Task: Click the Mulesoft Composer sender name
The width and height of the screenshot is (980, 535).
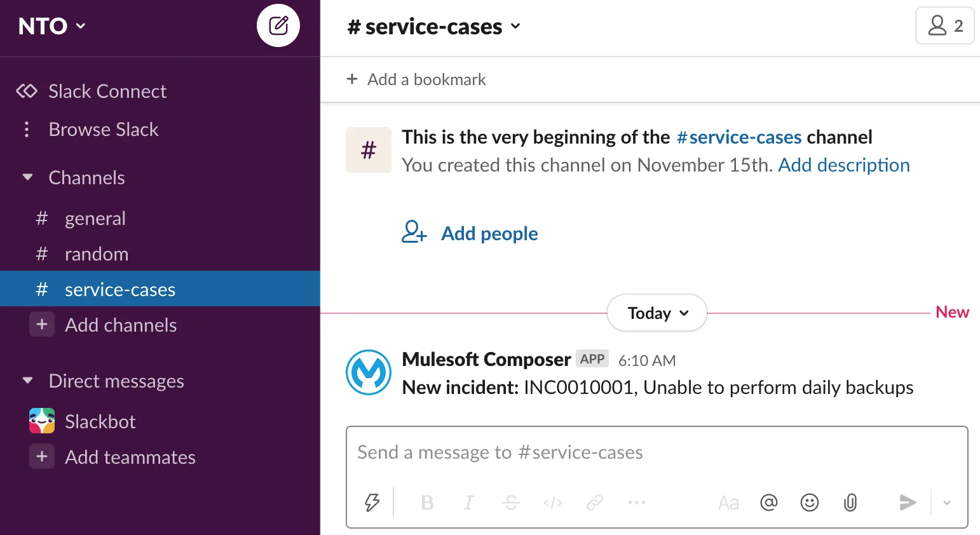Action: [486, 360]
